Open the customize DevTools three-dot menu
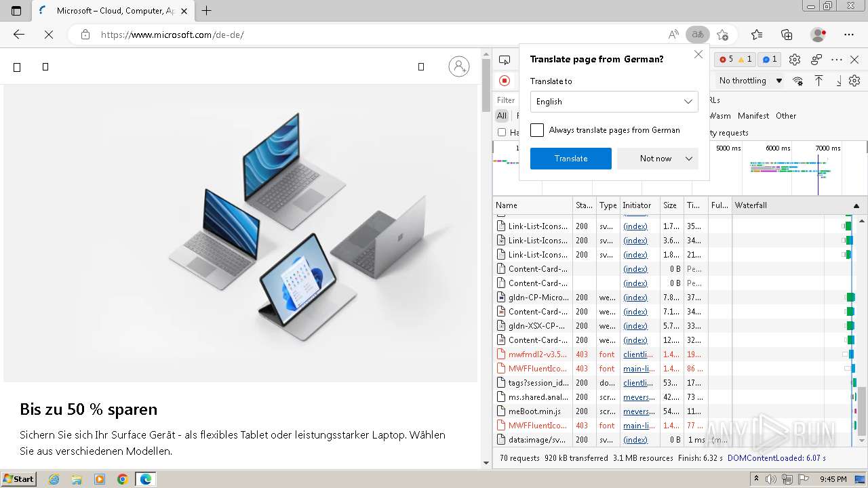Viewport: 868px width, 488px height. 837,60
